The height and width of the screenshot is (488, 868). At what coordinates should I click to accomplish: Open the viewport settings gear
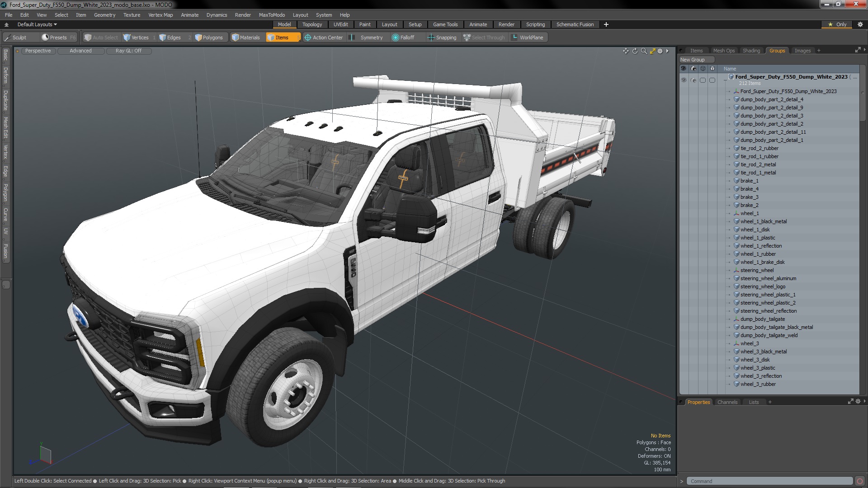[x=660, y=51]
